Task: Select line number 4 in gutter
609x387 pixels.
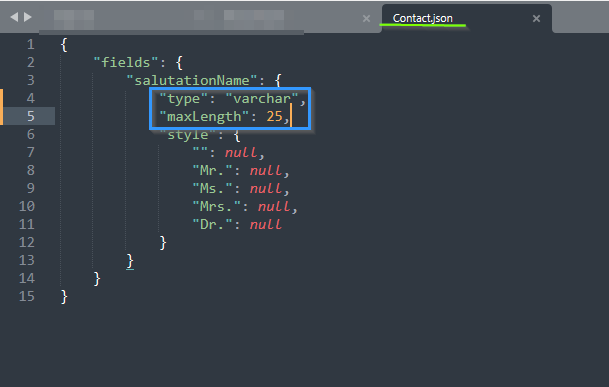Action: point(31,98)
